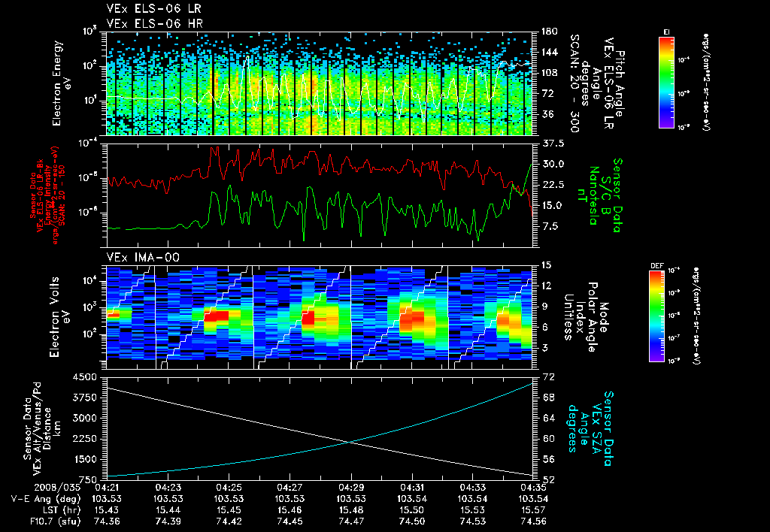This screenshot has width=770, height=532.
Task: Click the LST value 15.44
Action: 168,510
